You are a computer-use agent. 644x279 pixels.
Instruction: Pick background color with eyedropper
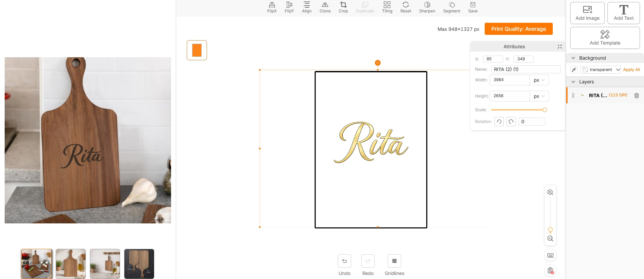coord(574,70)
